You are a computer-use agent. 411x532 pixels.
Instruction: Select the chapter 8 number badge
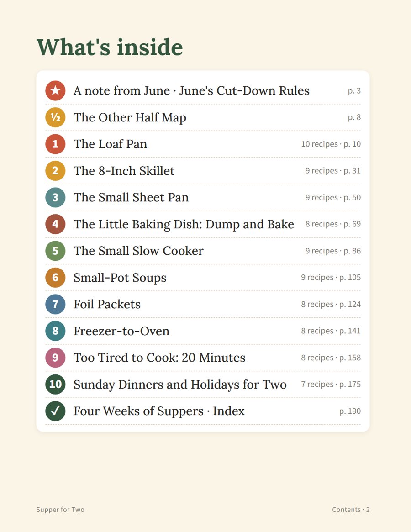pos(55,331)
